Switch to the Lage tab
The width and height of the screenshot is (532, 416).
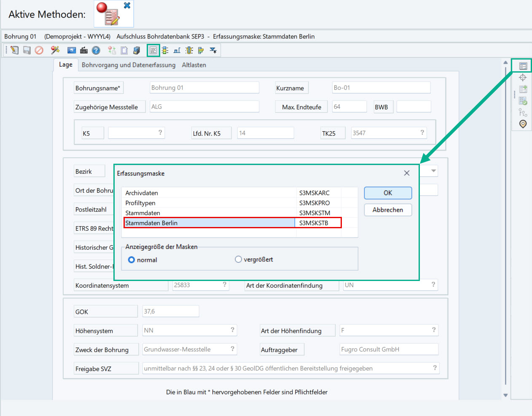click(x=66, y=65)
